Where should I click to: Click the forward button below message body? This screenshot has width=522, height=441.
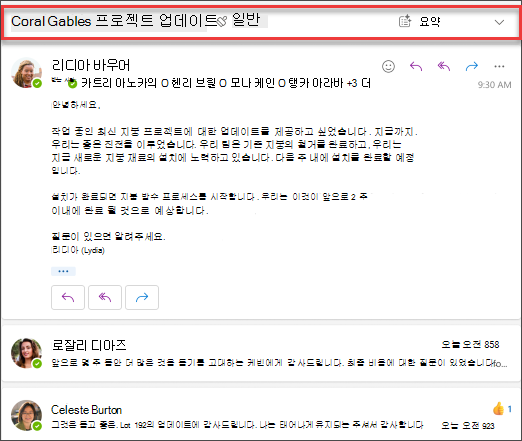(x=142, y=297)
